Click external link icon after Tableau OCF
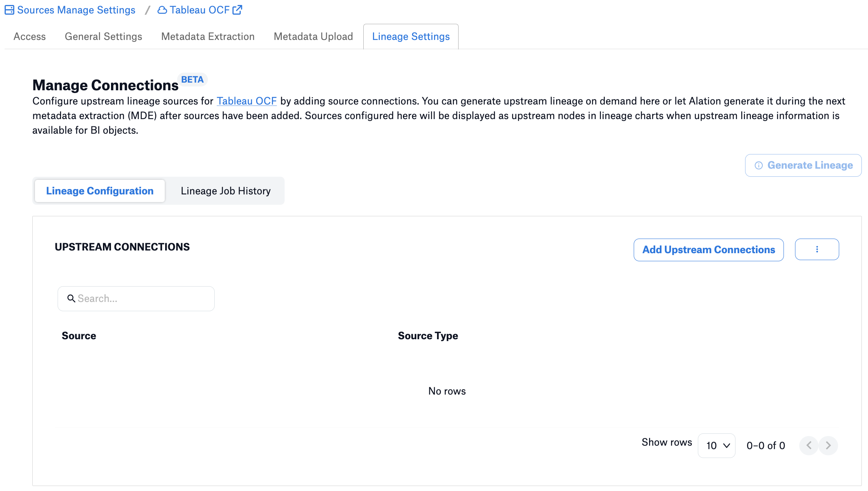This screenshot has height=491, width=868. 237,10
